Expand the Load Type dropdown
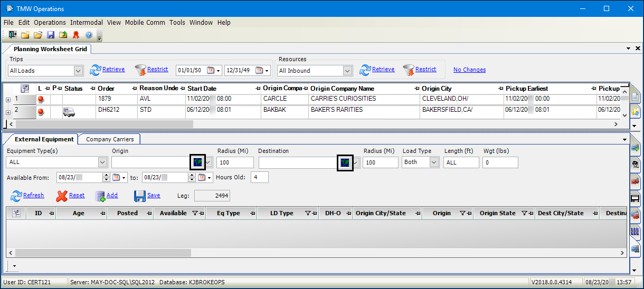Image resolution: width=644 pixels, height=289 pixels. (434, 162)
